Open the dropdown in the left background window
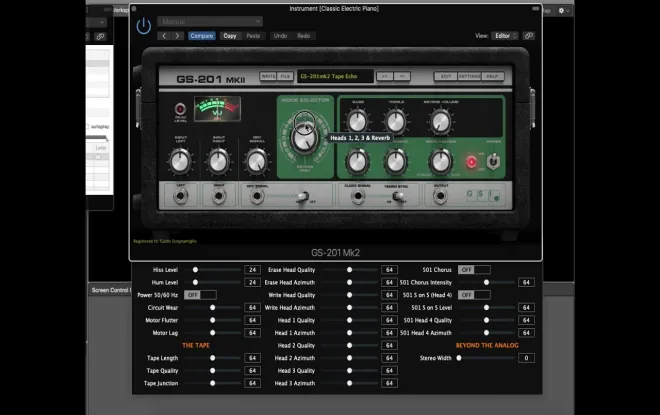Image resolution: width=660 pixels, height=415 pixels. pos(96,22)
